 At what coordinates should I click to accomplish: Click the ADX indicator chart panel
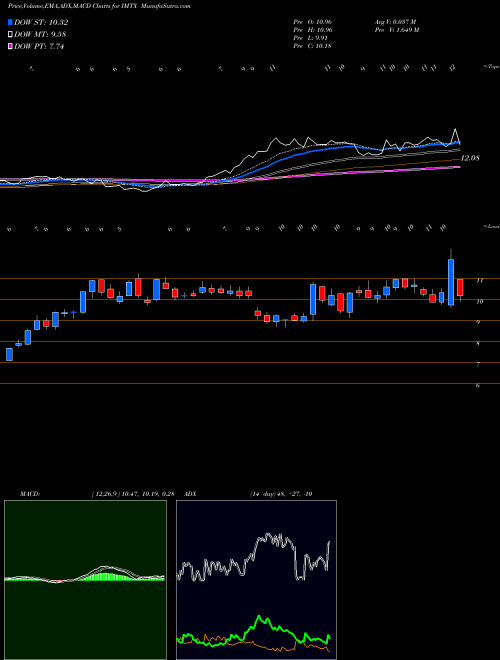tap(256, 580)
